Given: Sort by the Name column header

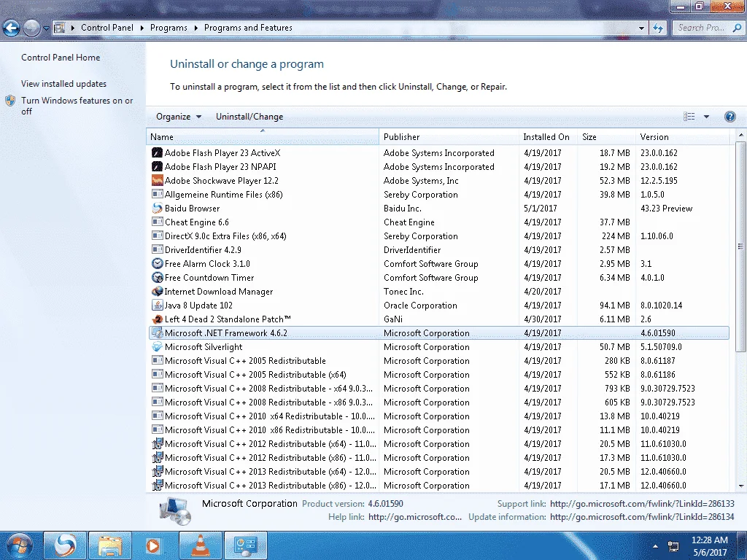Looking at the screenshot, I should pos(263,136).
